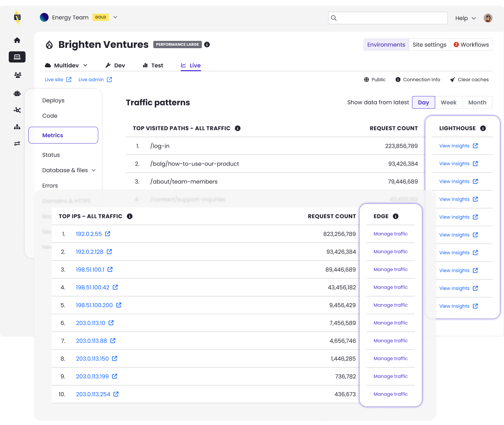Expand Database & files submenu
Screen dimensions: 504x425
pyautogui.click(x=94, y=170)
